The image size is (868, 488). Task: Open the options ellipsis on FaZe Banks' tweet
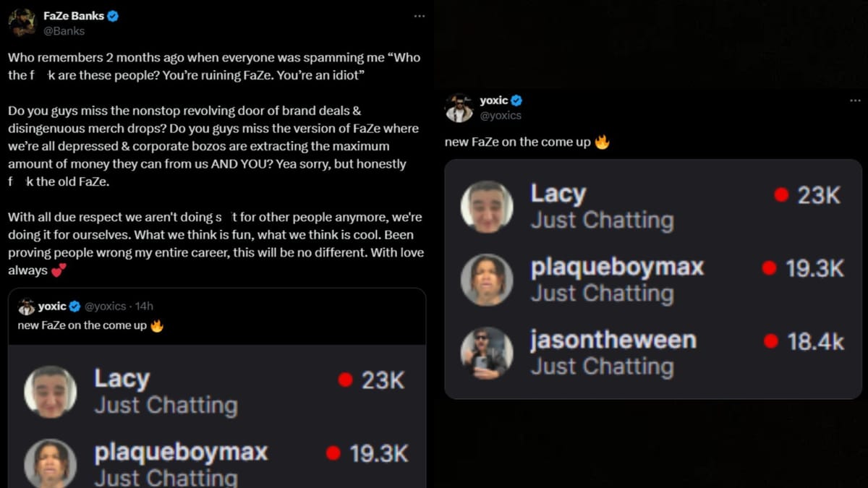(420, 15)
